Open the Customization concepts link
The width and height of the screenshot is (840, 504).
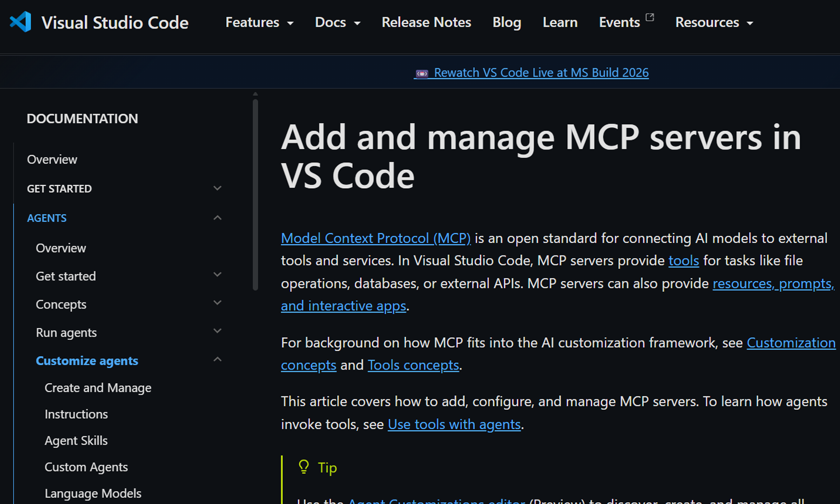tap(791, 343)
